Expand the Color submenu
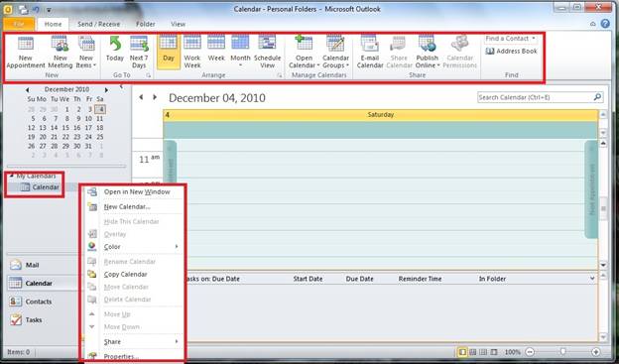619x364 pixels. 135,246
